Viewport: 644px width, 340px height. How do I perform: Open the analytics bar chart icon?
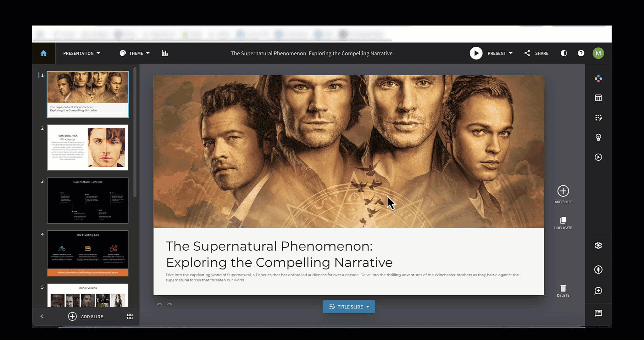(165, 53)
